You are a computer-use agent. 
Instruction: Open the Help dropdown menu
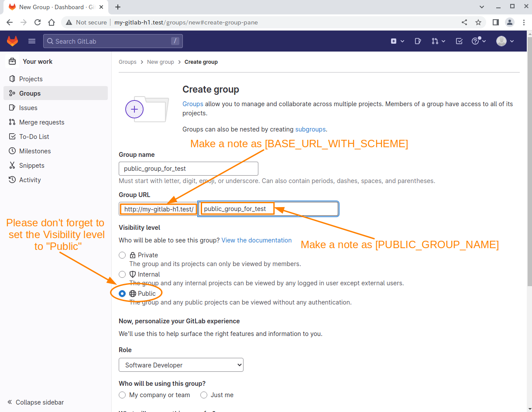[x=479, y=41]
